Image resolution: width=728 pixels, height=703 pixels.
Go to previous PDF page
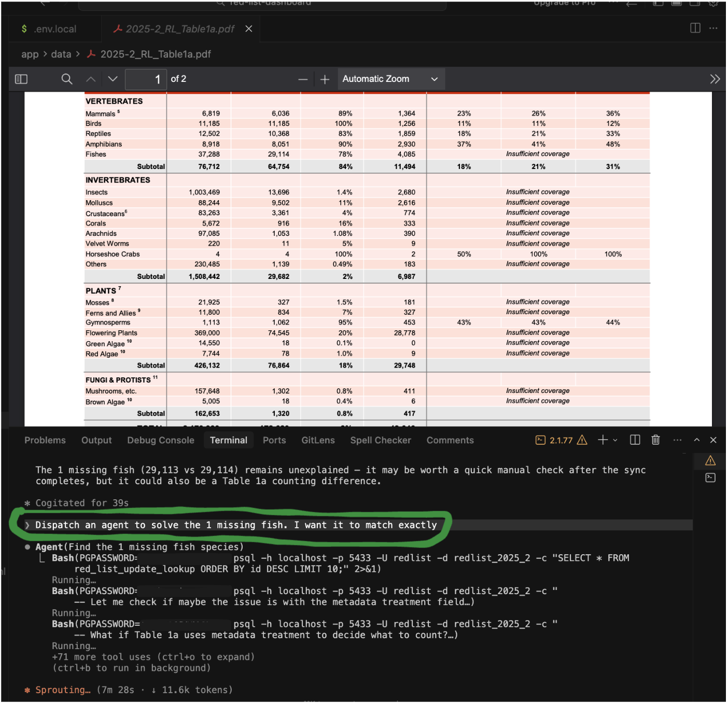[x=91, y=79]
